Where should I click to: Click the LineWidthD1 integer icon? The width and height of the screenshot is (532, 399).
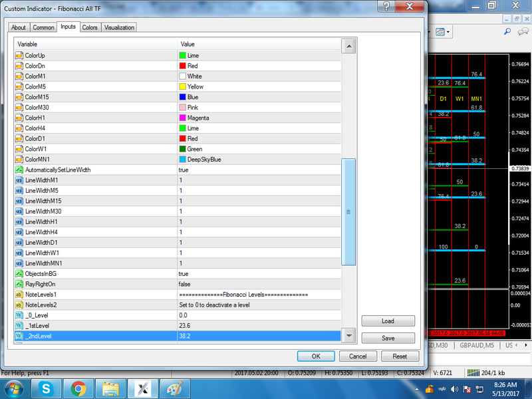[19, 243]
